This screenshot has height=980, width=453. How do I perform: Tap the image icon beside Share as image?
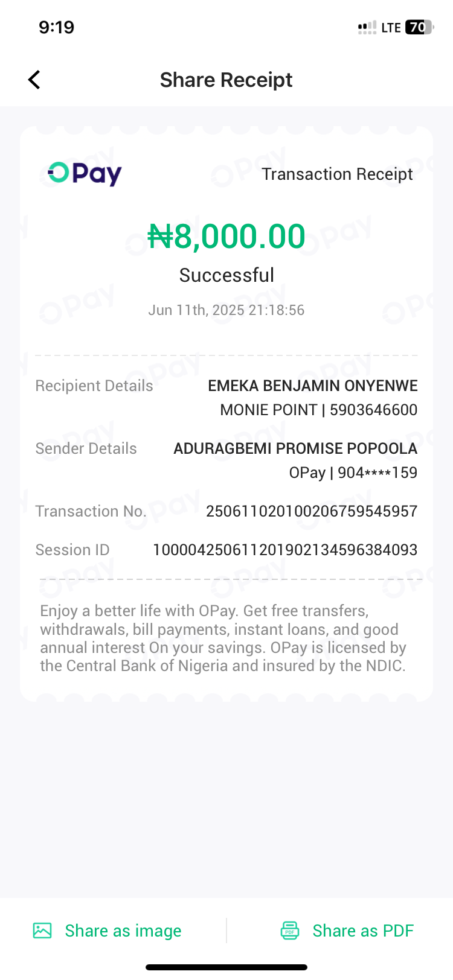point(42,931)
